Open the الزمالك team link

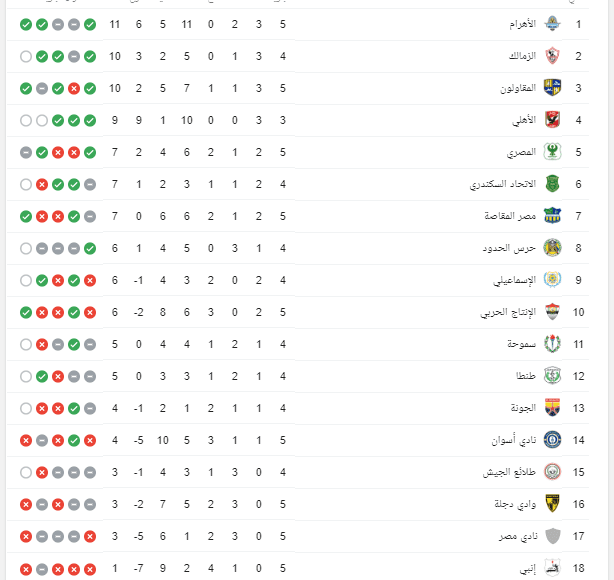pyautogui.click(x=522, y=56)
